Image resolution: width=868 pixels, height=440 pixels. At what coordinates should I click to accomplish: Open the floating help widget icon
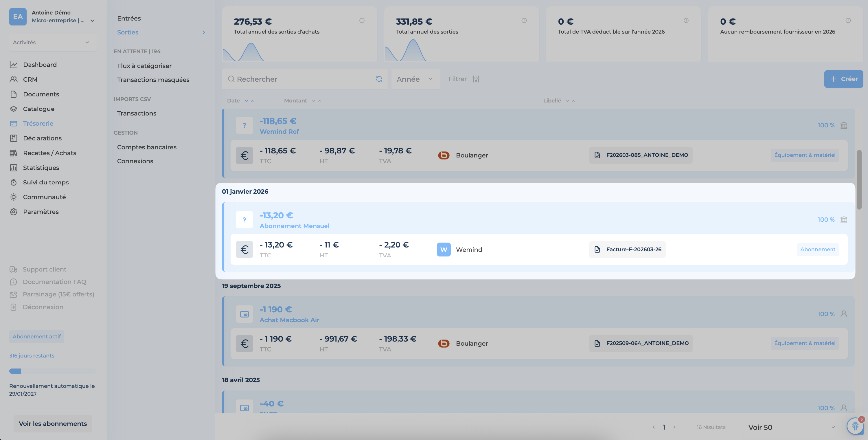[855, 426]
